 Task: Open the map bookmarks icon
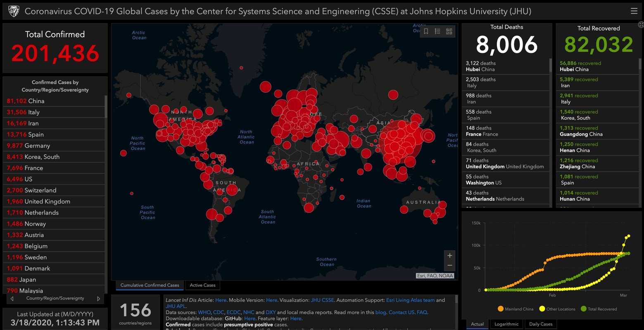click(426, 31)
